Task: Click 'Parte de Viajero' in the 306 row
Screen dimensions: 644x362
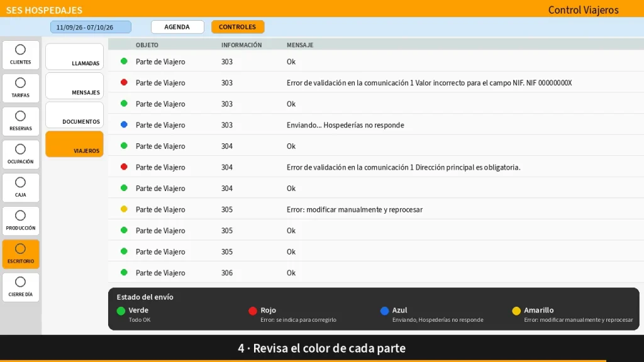Action: pyautogui.click(x=160, y=273)
